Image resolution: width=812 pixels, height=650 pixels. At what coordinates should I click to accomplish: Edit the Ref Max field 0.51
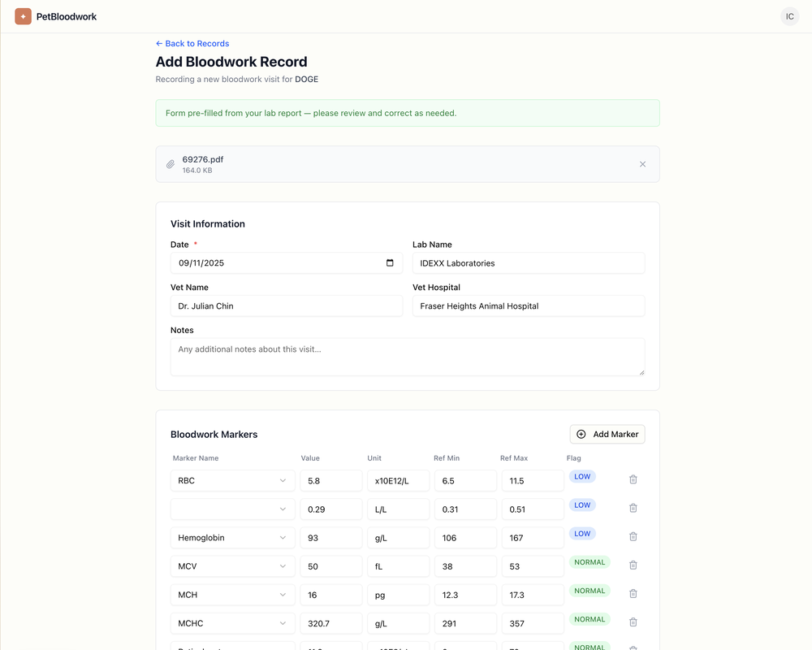tap(533, 509)
